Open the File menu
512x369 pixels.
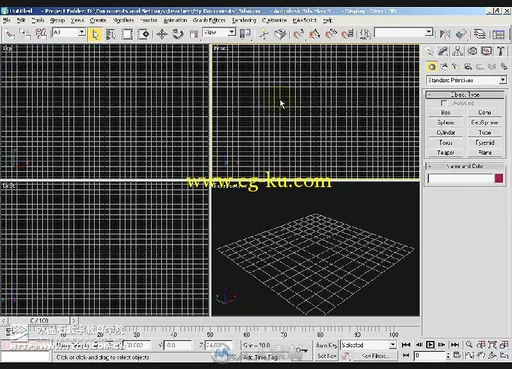coord(7,20)
